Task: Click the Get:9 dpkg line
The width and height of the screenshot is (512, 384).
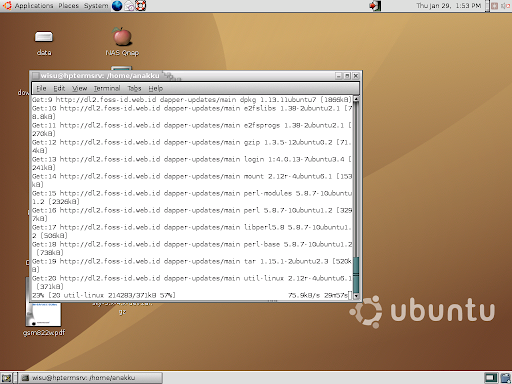Action: pos(192,100)
